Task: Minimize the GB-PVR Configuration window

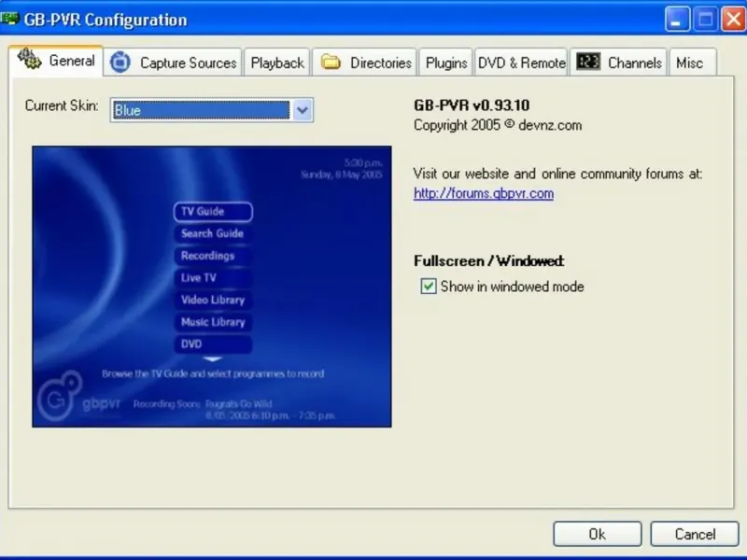Action: [x=677, y=20]
